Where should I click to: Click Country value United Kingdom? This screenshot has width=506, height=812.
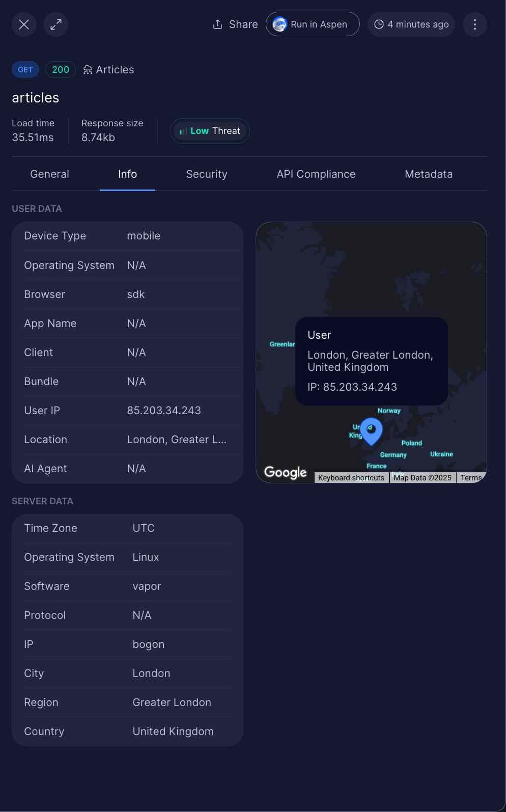173,732
